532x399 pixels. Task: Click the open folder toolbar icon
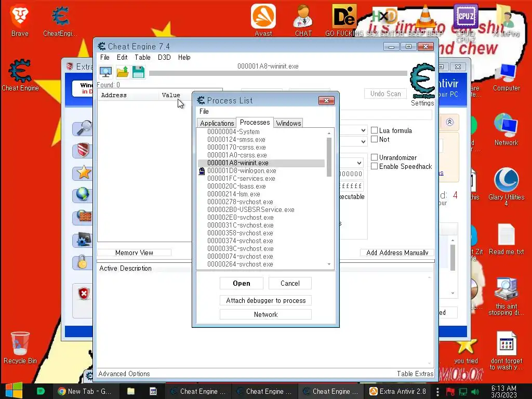point(123,72)
